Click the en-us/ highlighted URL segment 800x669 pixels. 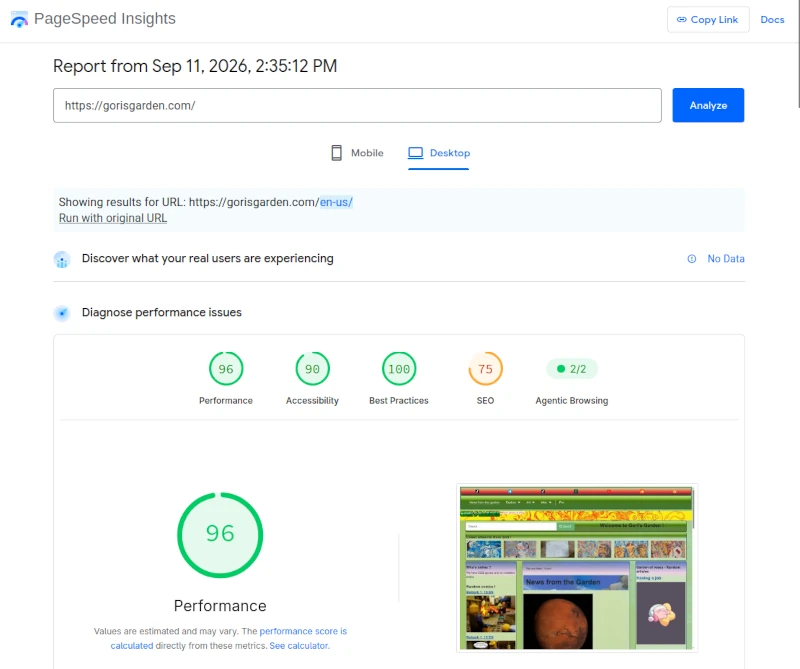[x=336, y=202]
